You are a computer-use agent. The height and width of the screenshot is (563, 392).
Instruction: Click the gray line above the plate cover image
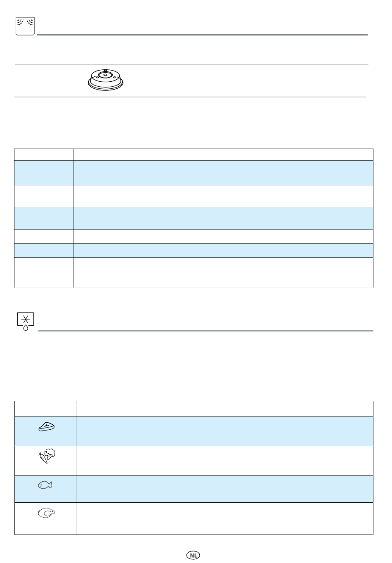(x=191, y=65)
